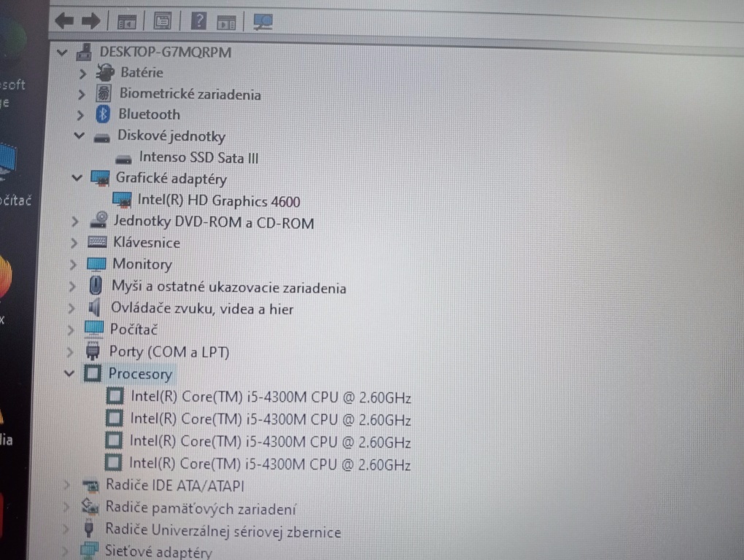
Task: Collapse the Grafické adaptéry category
Action: 77,179
